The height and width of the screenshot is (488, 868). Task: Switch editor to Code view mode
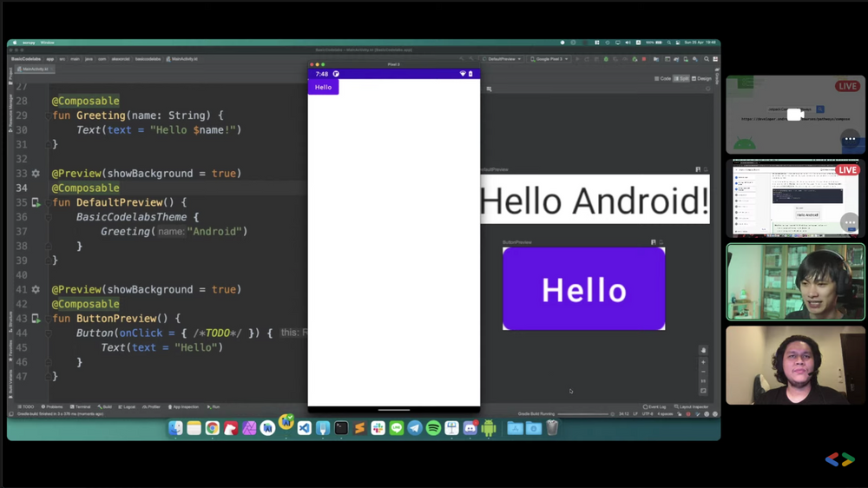tap(662, 78)
